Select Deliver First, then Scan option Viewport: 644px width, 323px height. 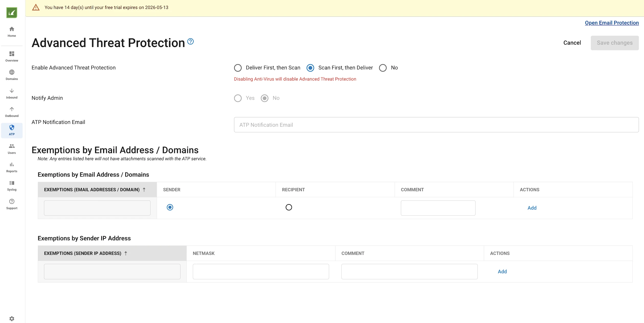[238, 68]
